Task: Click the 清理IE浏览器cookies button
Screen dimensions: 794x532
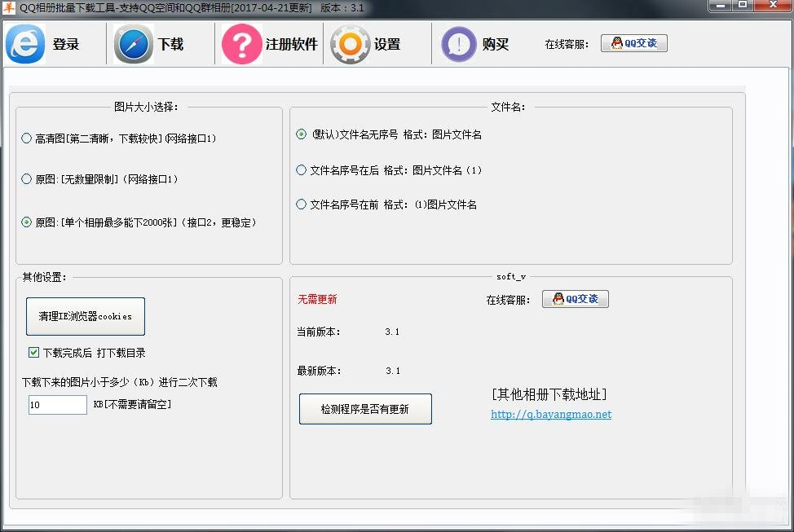Action: [x=86, y=316]
